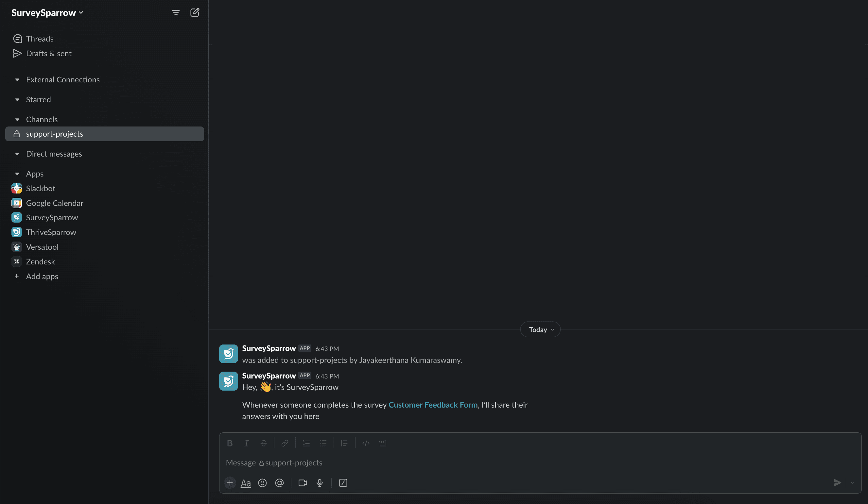Open the compose new message icon
This screenshot has width=868, height=504.
pyautogui.click(x=195, y=12)
